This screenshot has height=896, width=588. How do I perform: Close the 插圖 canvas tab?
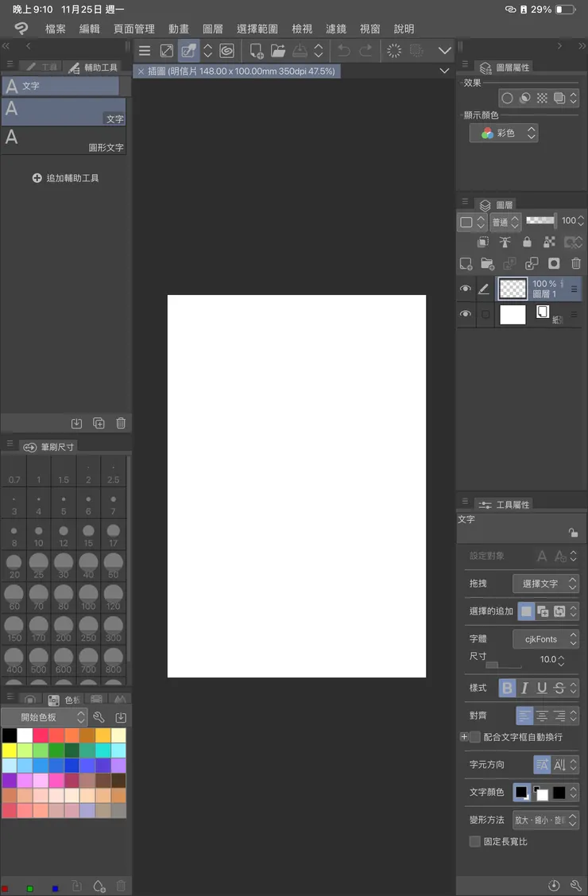tap(141, 72)
